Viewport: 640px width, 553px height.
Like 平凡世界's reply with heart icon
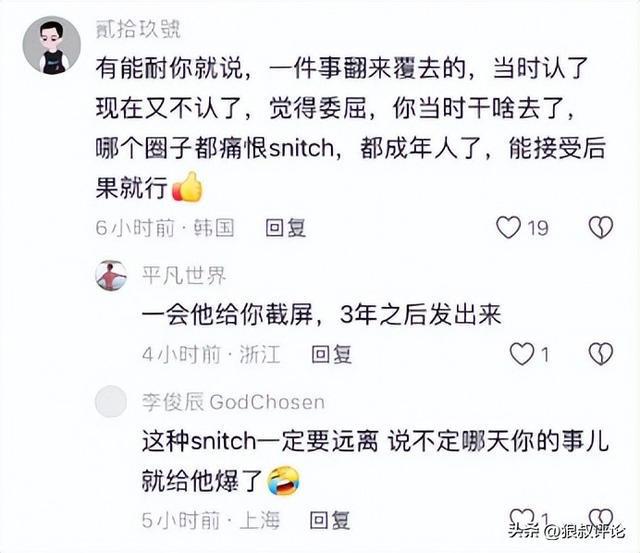522,354
